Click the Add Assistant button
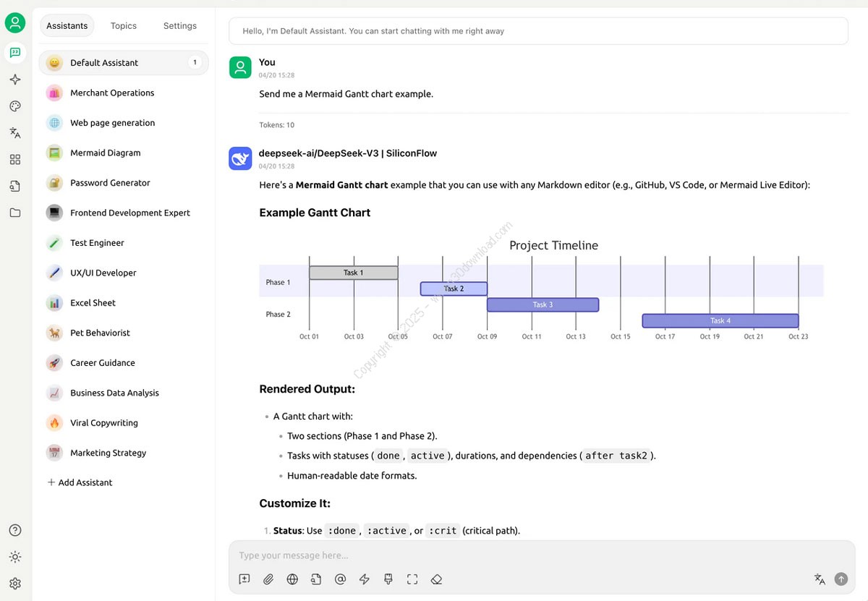This screenshot has width=868, height=601. pos(80,482)
